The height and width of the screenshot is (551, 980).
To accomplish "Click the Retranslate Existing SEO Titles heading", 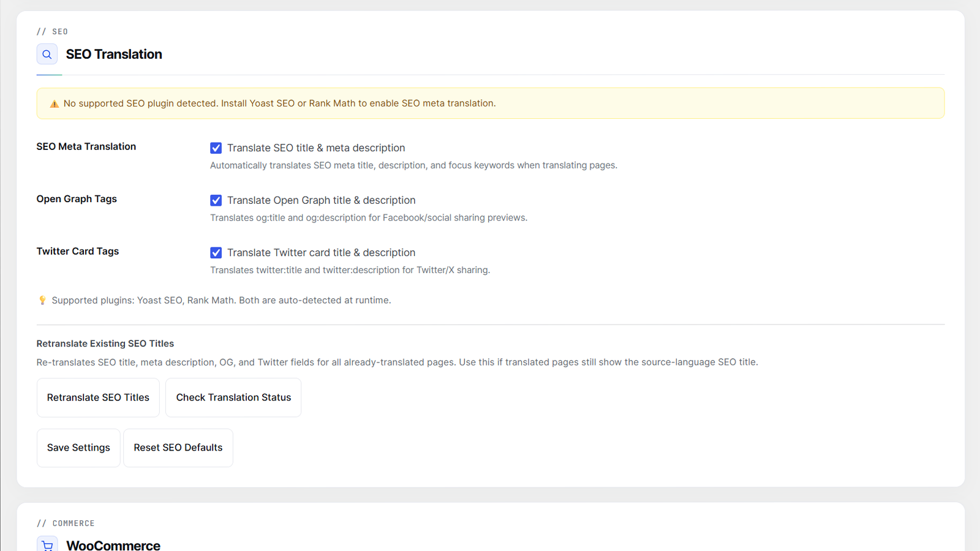I will pyautogui.click(x=105, y=344).
